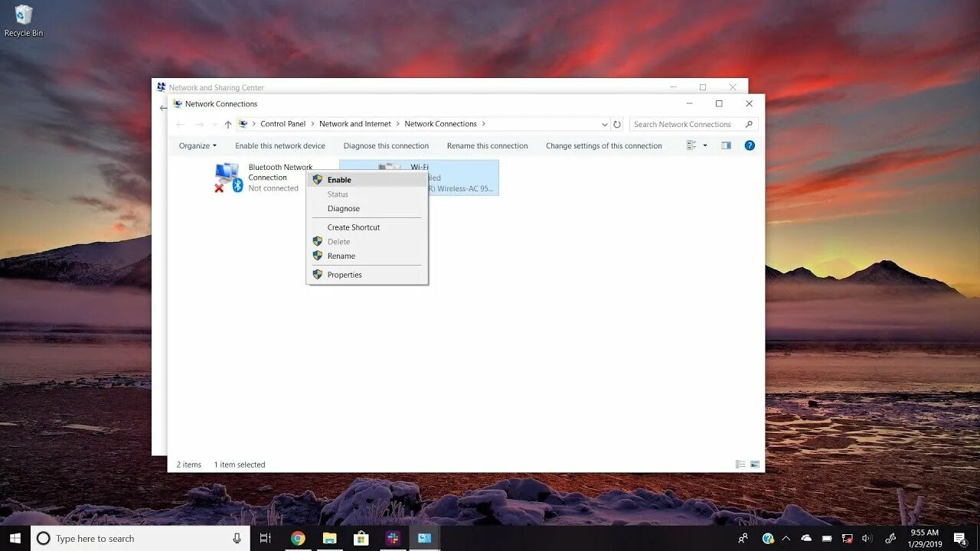Open the blue Help icon
Image resolution: width=980 pixels, height=551 pixels.
pyautogui.click(x=750, y=145)
